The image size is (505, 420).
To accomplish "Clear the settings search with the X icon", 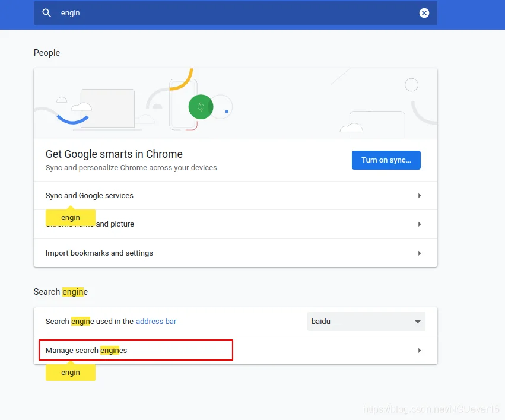I will tap(424, 13).
